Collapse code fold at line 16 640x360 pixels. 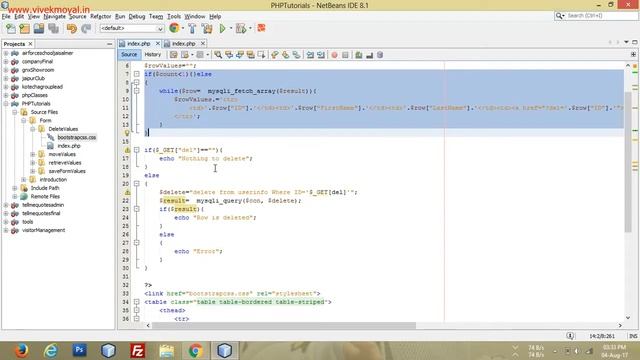tap(137, 150)
